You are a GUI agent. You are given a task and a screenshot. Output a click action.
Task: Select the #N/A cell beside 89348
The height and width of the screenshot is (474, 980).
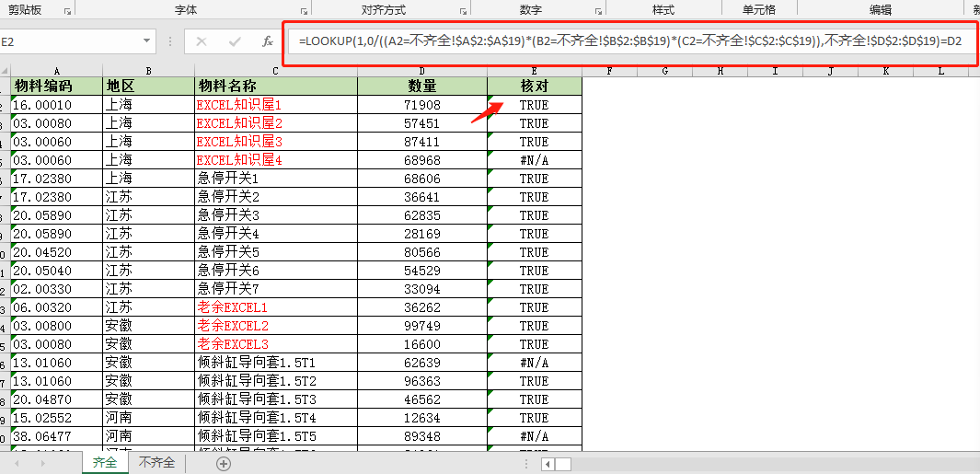[535, 436]
